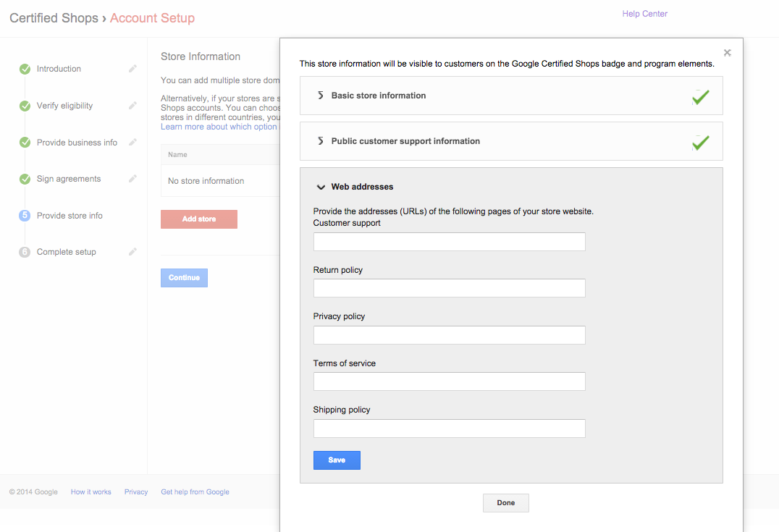Close the store information dialog

click(728, 53)
